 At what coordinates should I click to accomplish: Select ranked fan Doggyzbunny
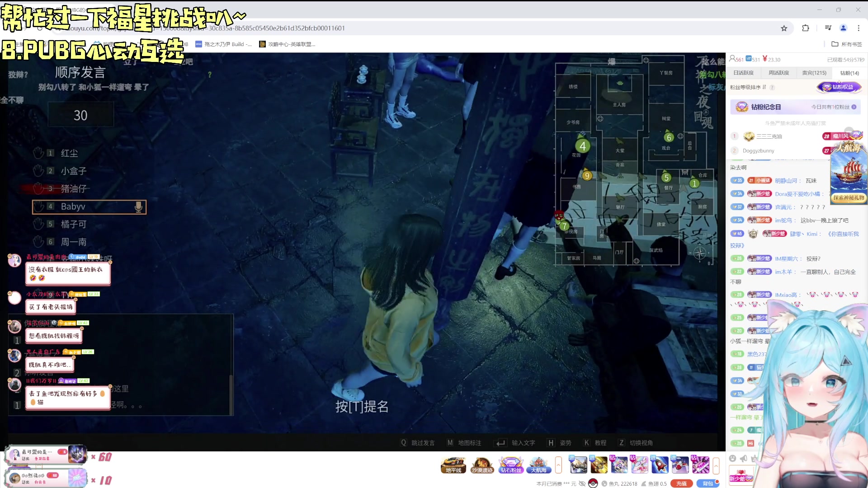tap(758, 150)
